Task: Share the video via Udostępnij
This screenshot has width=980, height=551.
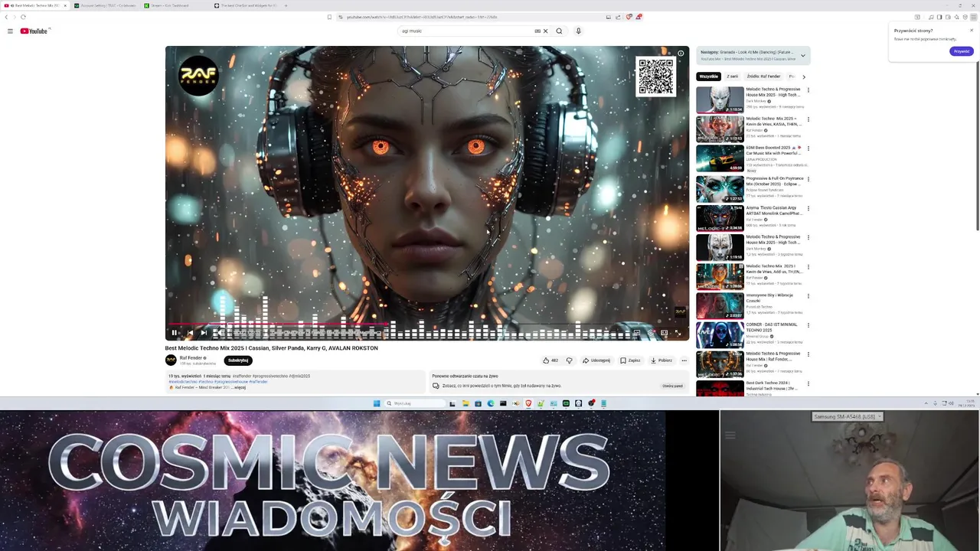Action: click(596, 360)
